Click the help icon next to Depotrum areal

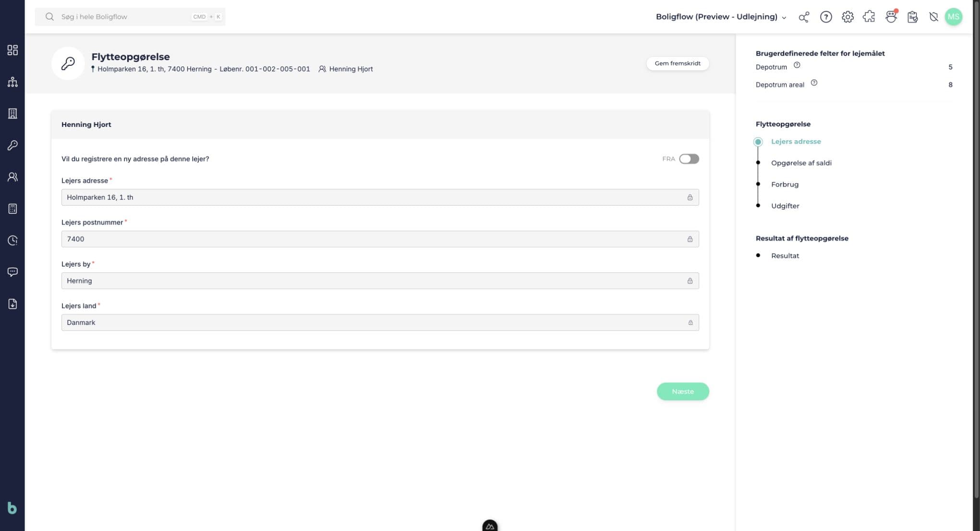(814, 83)
